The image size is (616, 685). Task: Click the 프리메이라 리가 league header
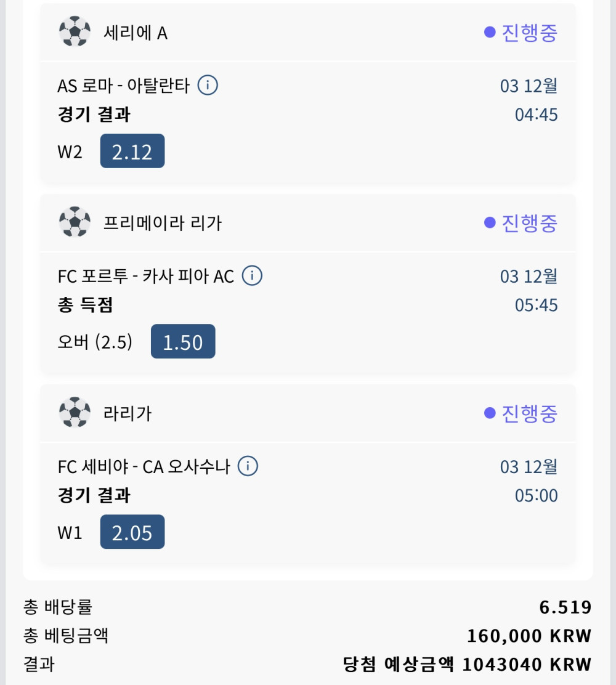point(163,223)
